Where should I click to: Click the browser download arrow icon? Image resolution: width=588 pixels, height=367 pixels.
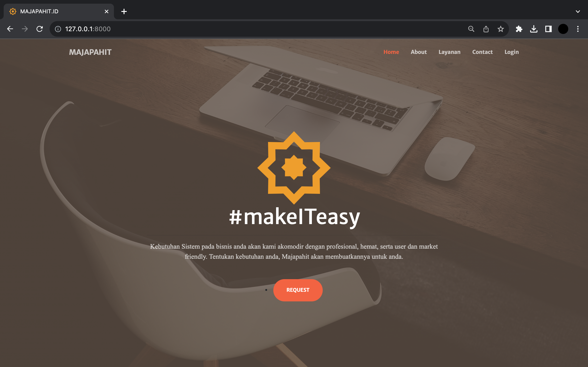click(534, 29)
